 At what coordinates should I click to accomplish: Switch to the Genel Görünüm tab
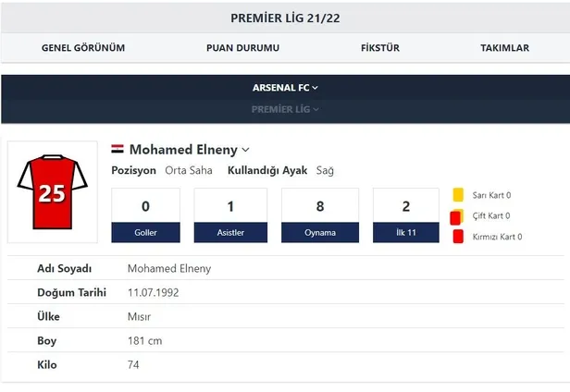point(83,48)
